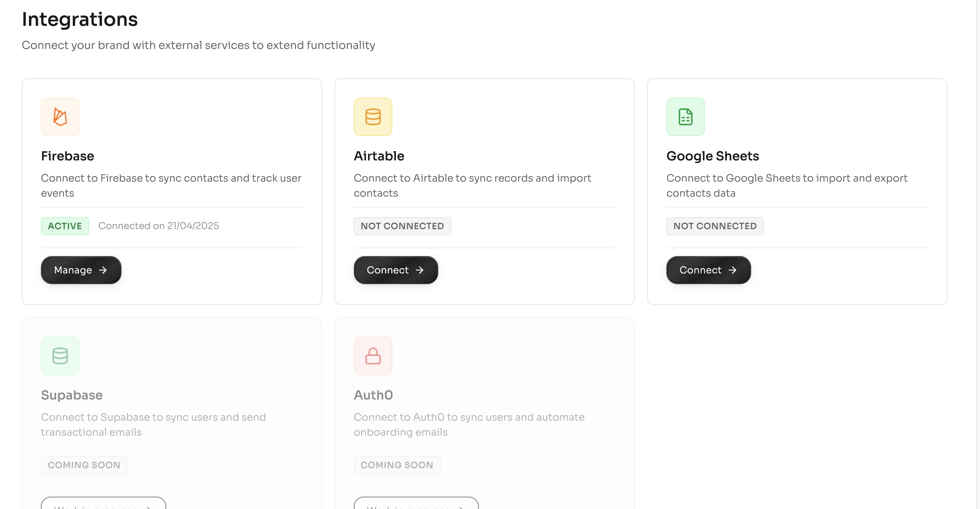This screenshot has width=980, height=509.
Task: Click the COMING SOON badge on Supabase
Action: coord(84,465)
